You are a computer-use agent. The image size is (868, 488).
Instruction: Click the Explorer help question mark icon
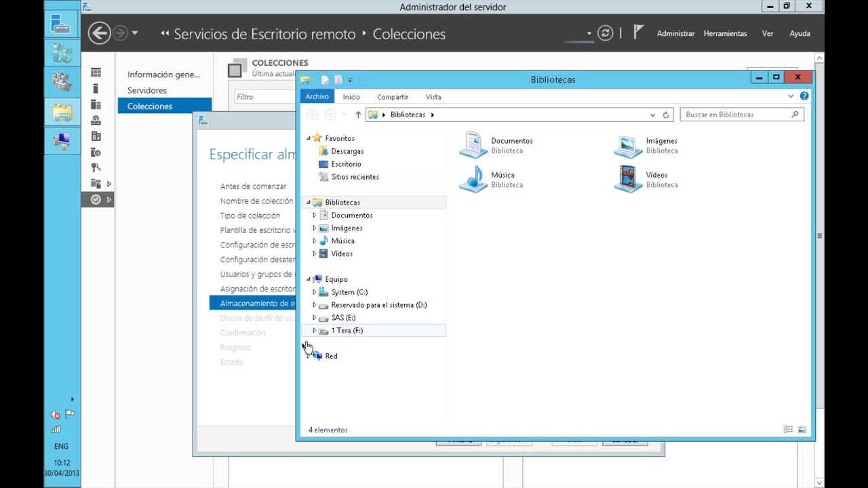tap(804, 96)
